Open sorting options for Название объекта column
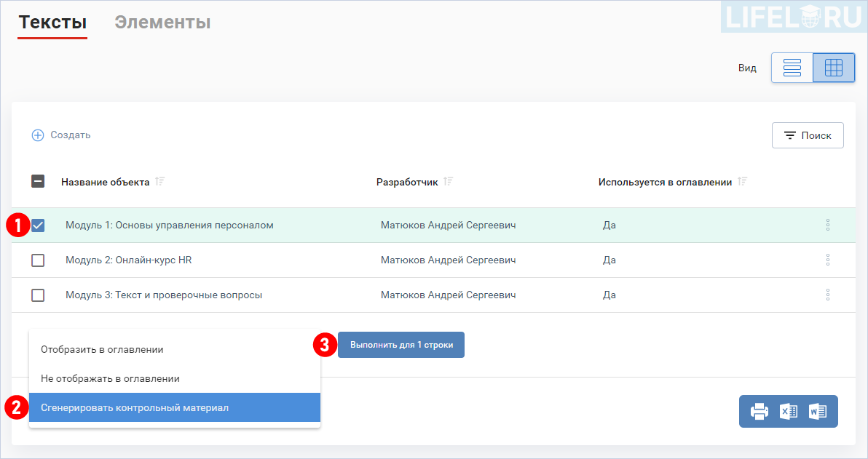Screen dimensions: 868x459 click(159, 181)
